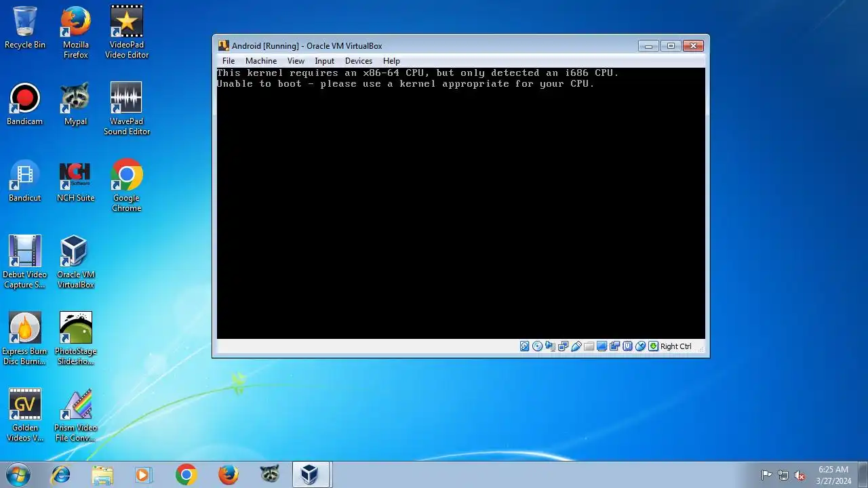The width and height of the screenshot is (868, 488).
Task: Click the mouse integration status icon
Action: (640, 346)
